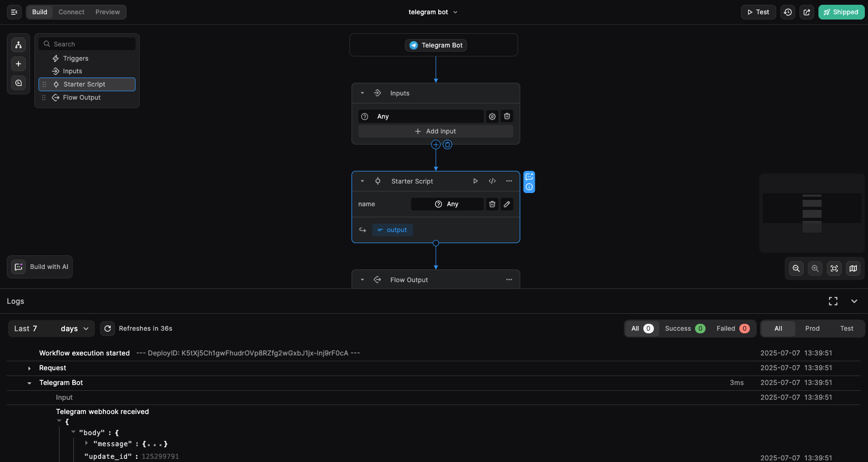
Task: Collapse the Telegram Bot log row
Action: (x=30, y=383)
